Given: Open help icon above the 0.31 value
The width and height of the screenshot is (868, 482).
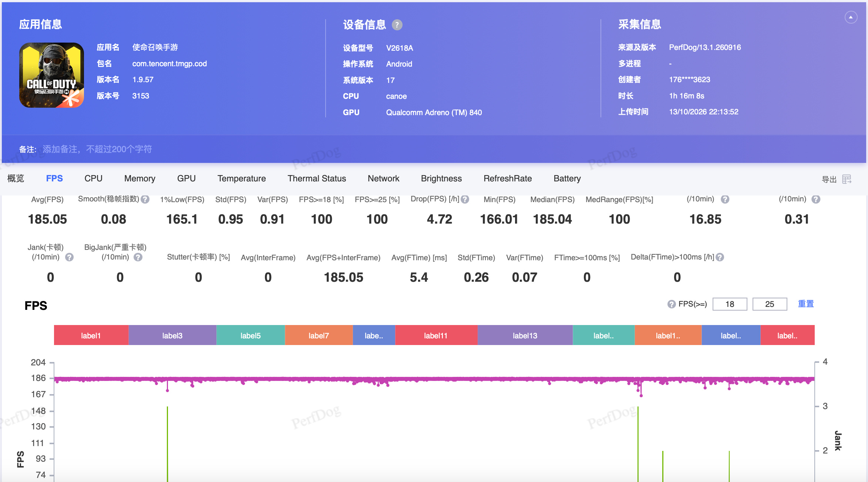Looking at the screenshot, I should [x=816, y=199].
